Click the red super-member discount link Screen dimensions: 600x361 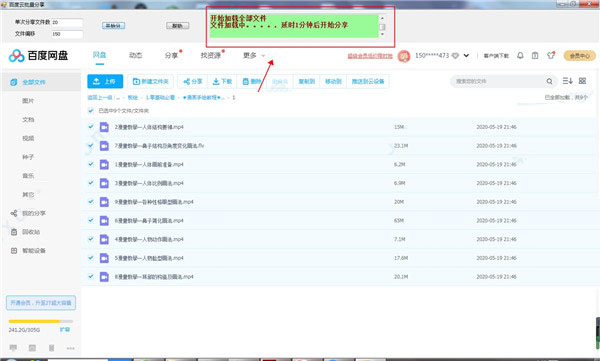pyautogui.click(x=370, y=56)
